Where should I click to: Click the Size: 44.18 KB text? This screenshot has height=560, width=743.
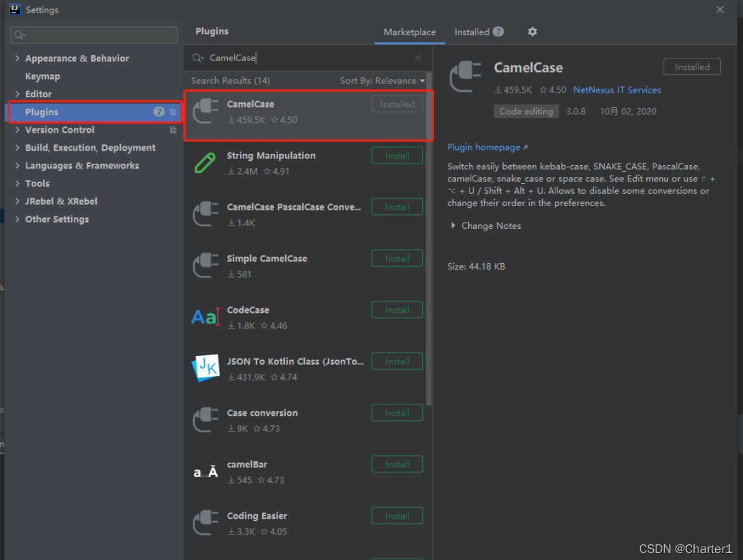pyautogui.click(x=476, y=266)
